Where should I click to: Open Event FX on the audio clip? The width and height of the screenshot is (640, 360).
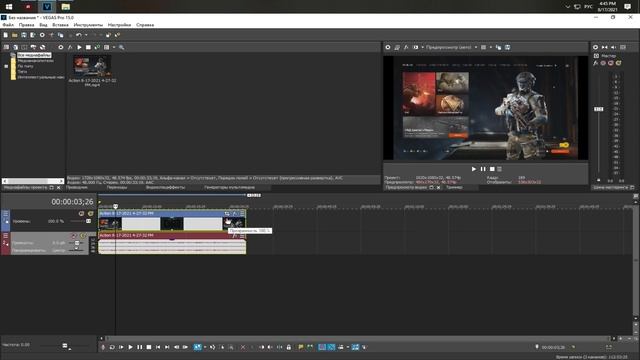click(235, 236)
